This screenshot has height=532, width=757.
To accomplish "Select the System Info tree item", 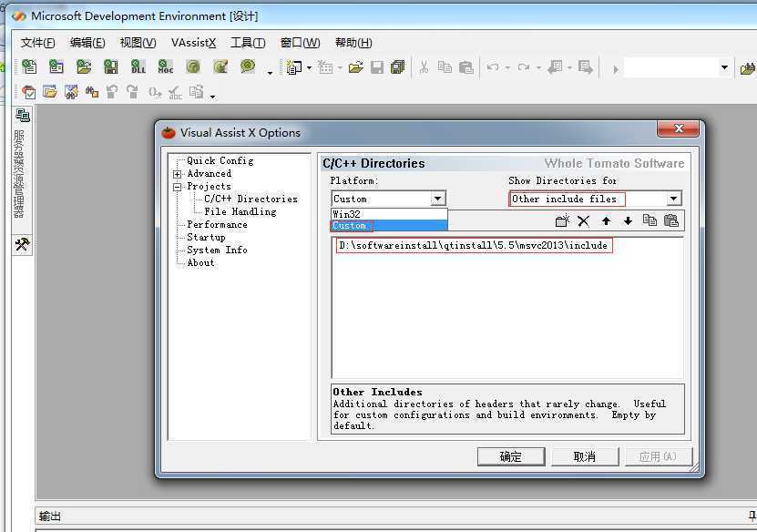I will click(x=217, y=251).
